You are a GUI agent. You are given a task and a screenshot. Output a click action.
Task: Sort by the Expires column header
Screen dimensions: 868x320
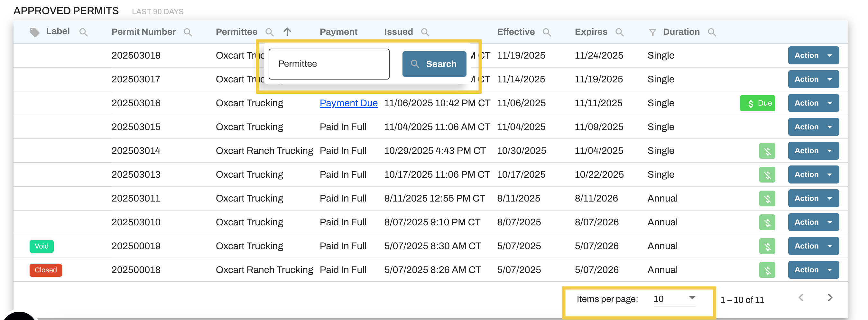click(x=591, y=32)
